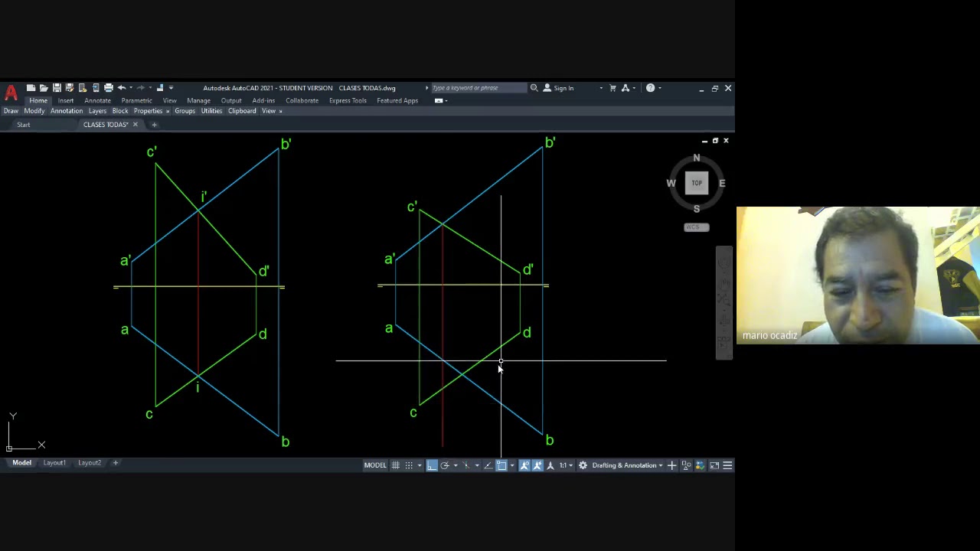Open the Draw panel button
The width and height of the screenshot is (980, 551).
coord(11,111)
